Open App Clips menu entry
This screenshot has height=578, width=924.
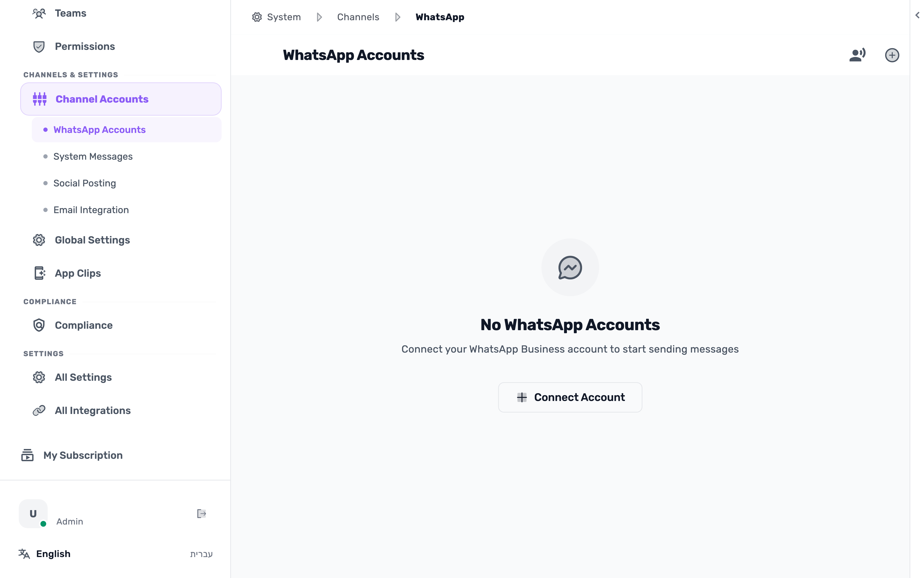pyautogui.click(x=121, y=273)
